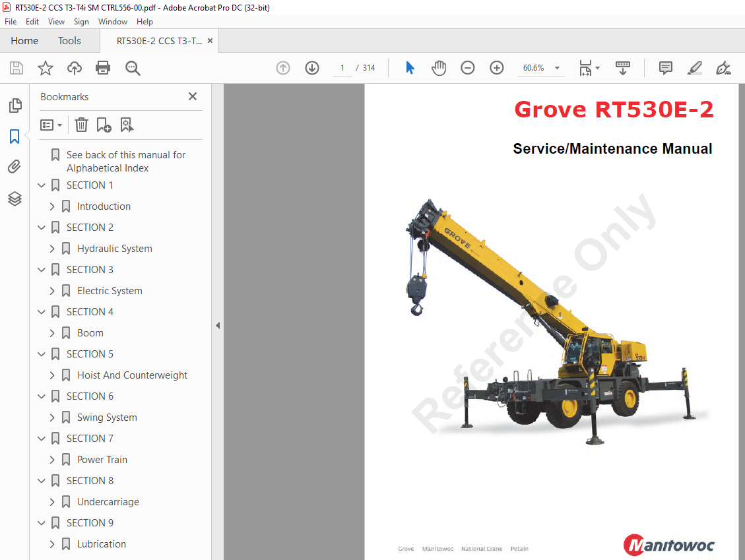This screenshot has height=560, width=745.
Task: Select the SECTION 3 bookmark
Action: point(90,270)
